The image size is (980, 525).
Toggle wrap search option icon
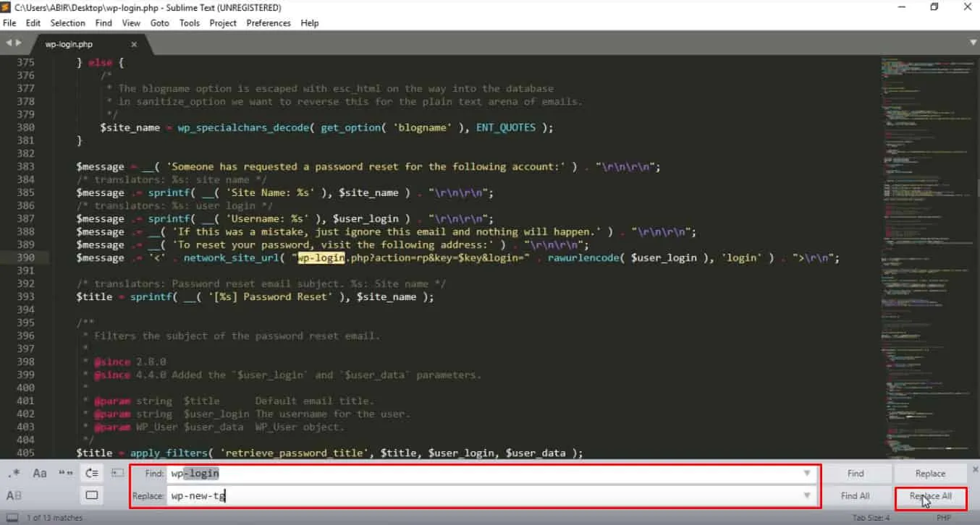coord(91,474)
